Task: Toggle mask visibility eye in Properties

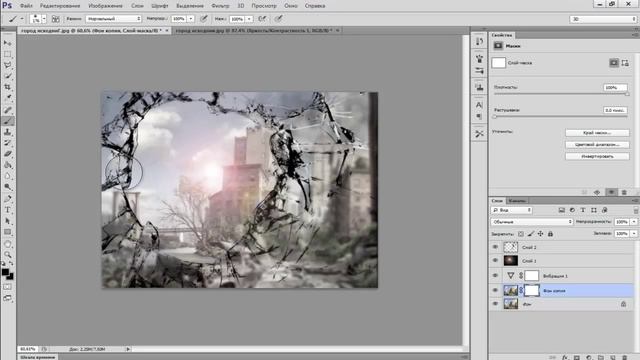Action: point(611,192)
